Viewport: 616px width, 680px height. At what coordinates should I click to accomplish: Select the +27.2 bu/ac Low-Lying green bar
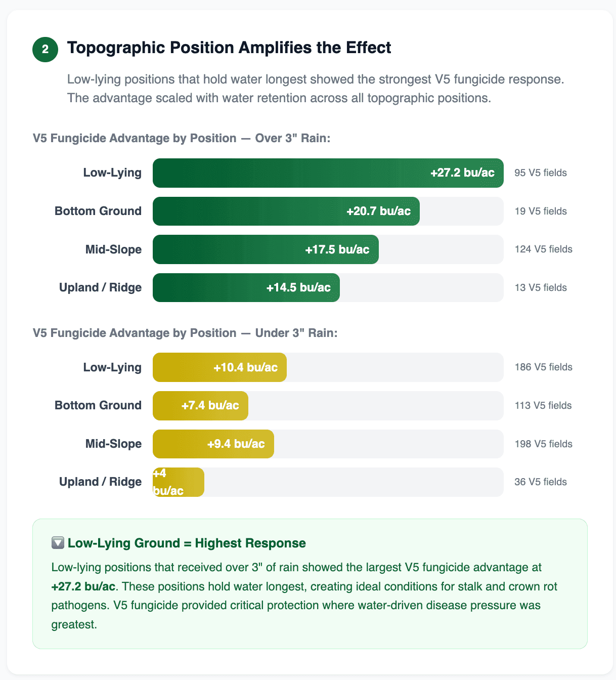click(x=328, y=173)
